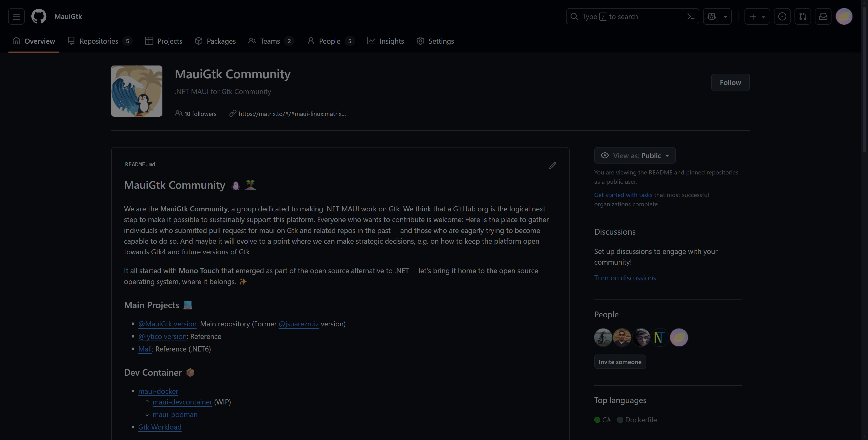
Task: Switch to the Repositories tab
Action: 99,41
